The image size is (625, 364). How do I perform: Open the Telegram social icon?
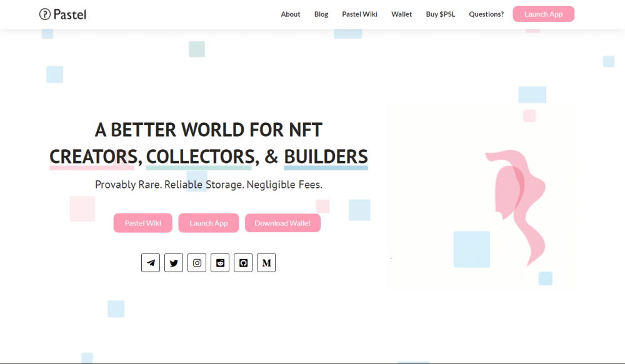click(150, 263)
